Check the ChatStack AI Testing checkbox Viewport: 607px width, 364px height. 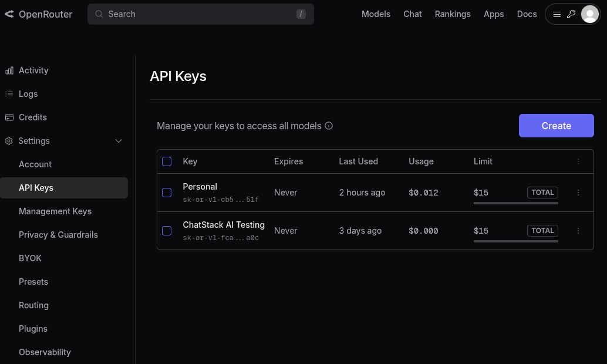(x=167, y=231)
